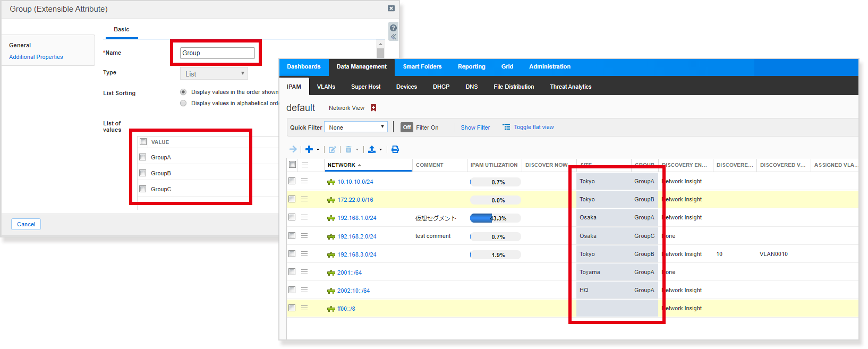Click the trash delete icon
The height and width of the screenshot is (349, 868).
pyautogui.click(x=348, y=149)
